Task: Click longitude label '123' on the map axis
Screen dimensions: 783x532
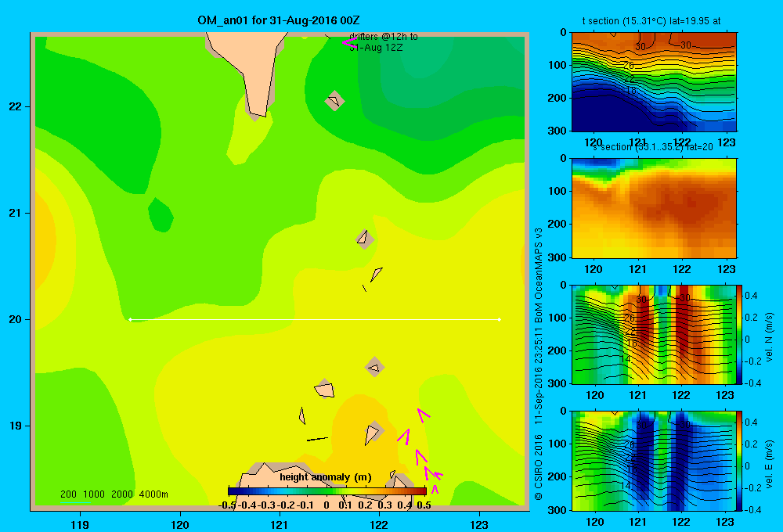Action: pyautogui.click(x=479, y=525)
